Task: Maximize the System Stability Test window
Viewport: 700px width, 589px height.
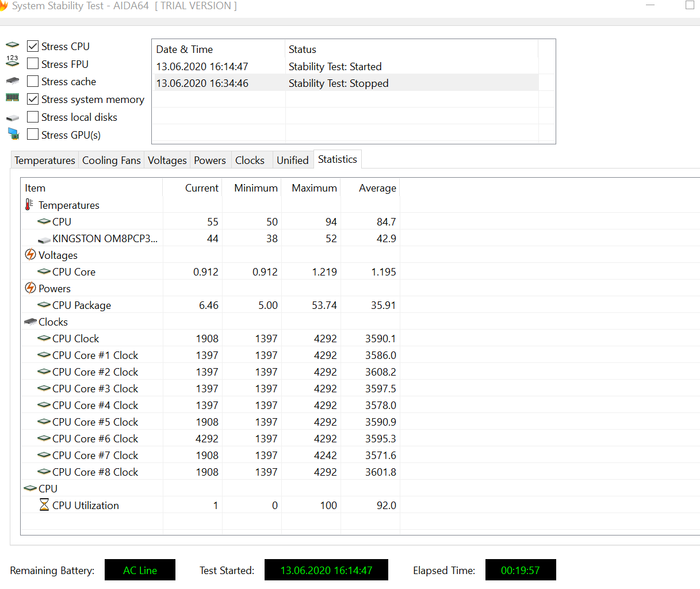Action: pyautogui.click(x=690, y=5)
